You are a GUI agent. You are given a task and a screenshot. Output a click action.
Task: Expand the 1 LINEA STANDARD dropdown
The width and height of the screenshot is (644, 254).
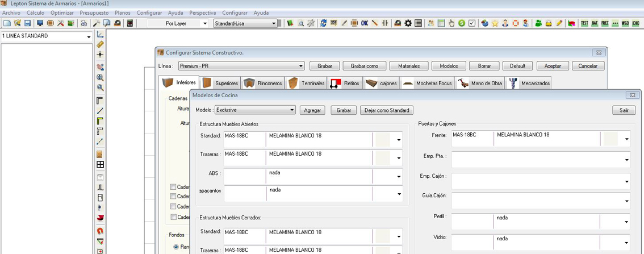click(x=47, y=36)
